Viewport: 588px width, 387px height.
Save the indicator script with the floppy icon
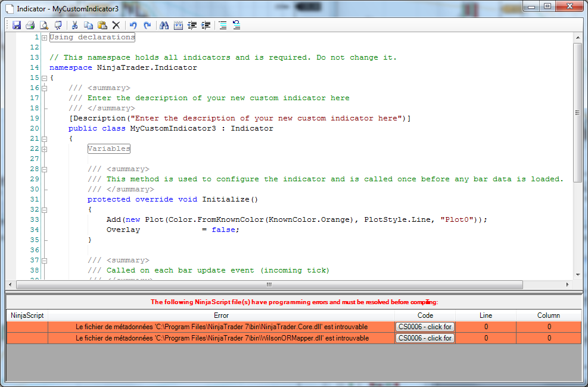point(17,25)
